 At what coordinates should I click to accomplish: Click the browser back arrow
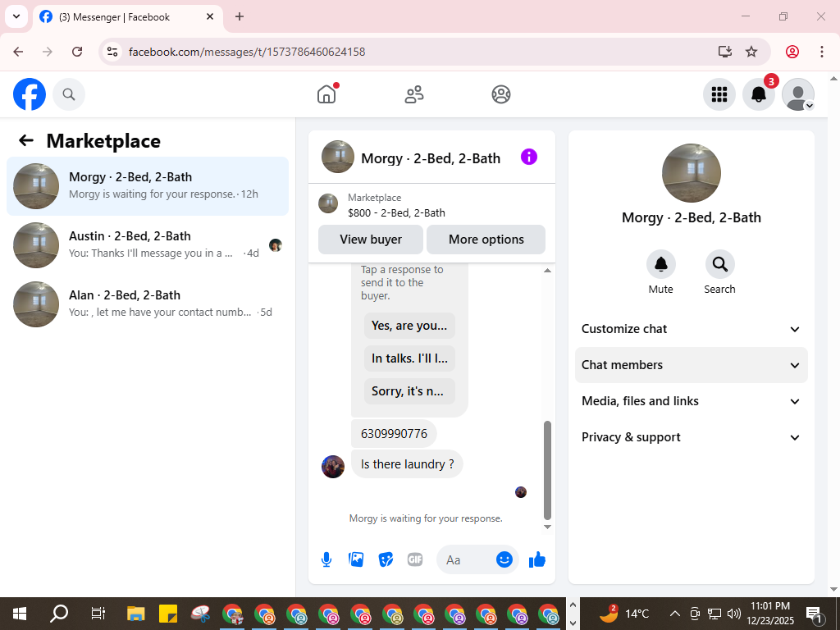18,52
